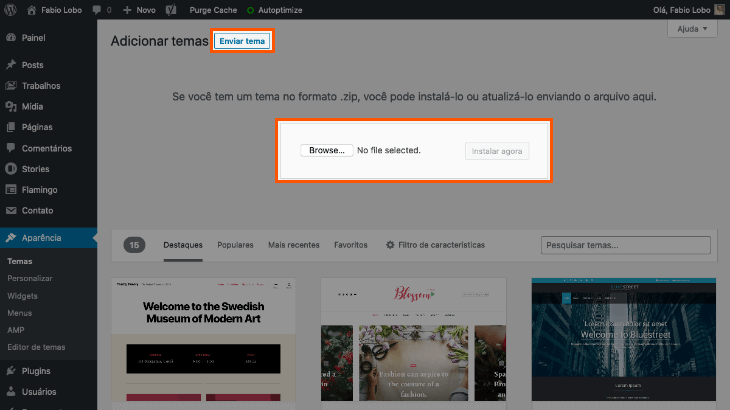Click the Adicionar temas heading
Image resolution: width=730 pixels, height=410 pixels.
click(x=159, y=41)
